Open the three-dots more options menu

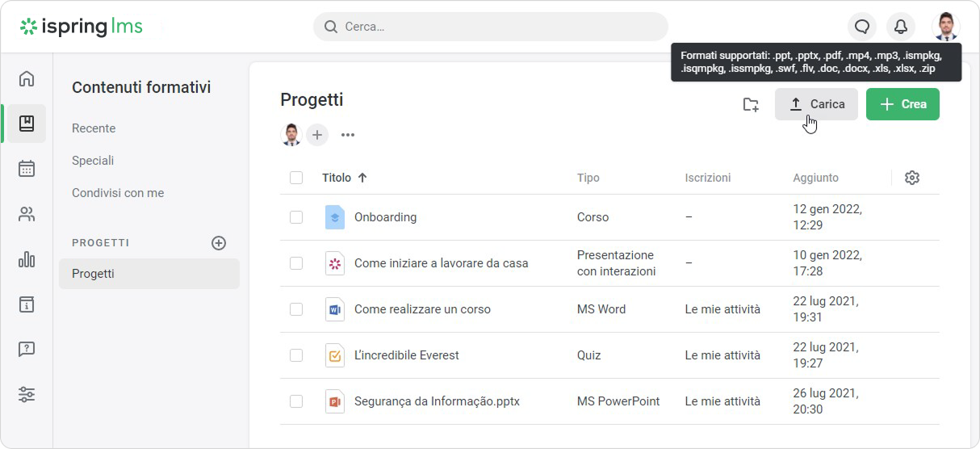(x=348, y=135)
